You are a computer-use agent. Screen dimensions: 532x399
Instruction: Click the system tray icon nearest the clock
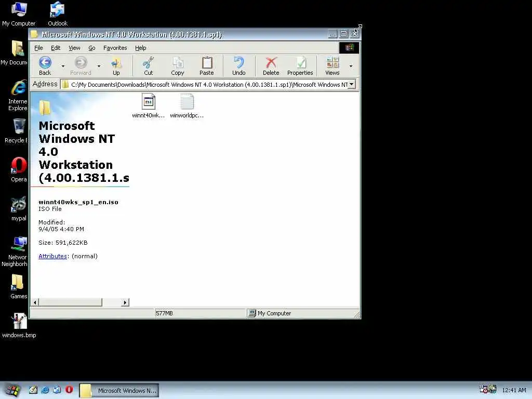pyautogui.click(x=493, y=390)
